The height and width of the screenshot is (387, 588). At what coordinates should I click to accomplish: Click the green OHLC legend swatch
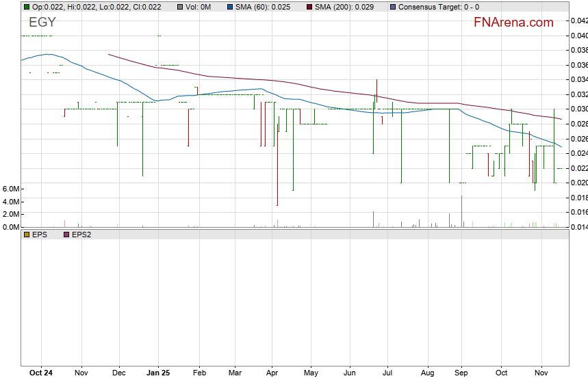tap(26, 7)
